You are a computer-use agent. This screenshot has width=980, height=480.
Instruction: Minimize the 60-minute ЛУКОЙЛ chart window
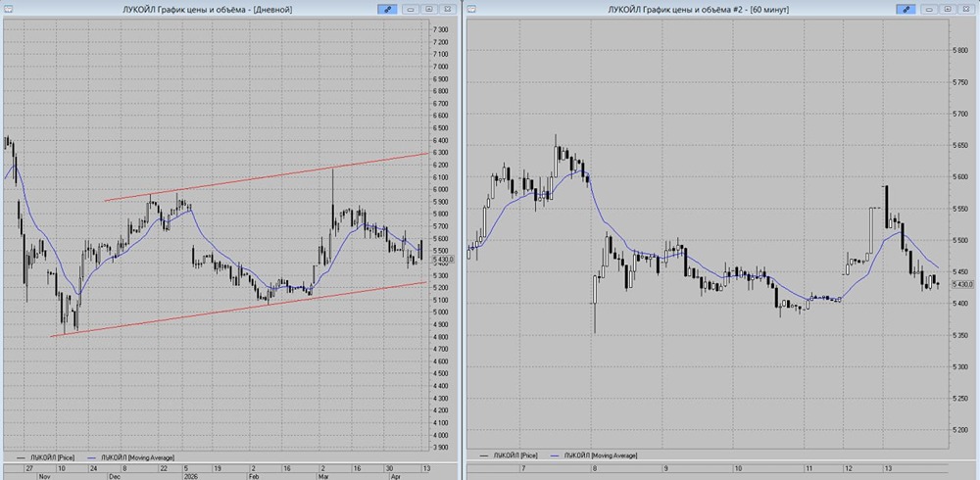click(929, 10)
